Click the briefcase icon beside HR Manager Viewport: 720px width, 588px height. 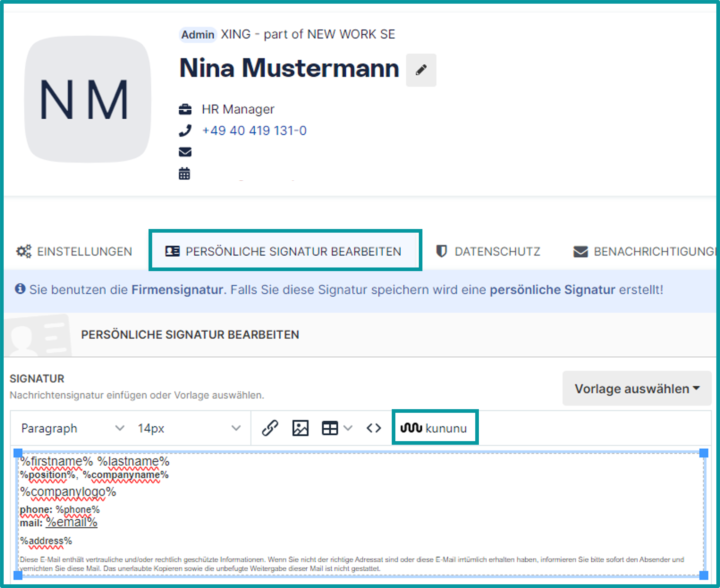(x=185, y=109)
